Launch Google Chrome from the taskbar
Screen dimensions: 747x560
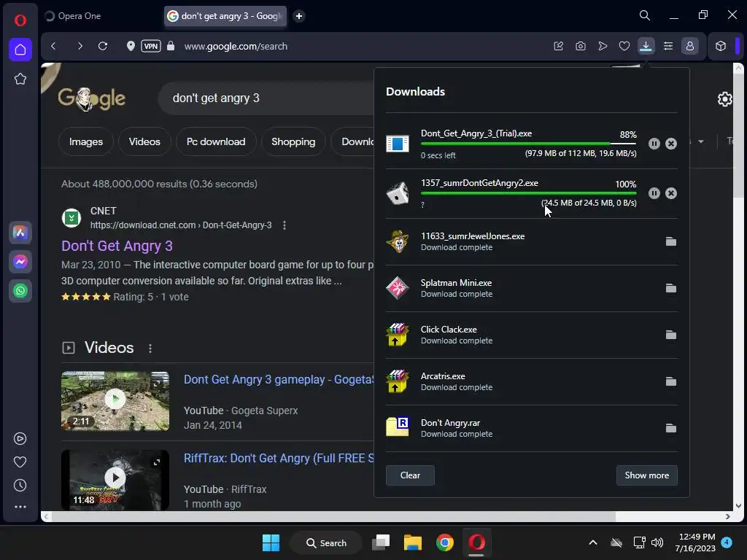click(444, 542)
